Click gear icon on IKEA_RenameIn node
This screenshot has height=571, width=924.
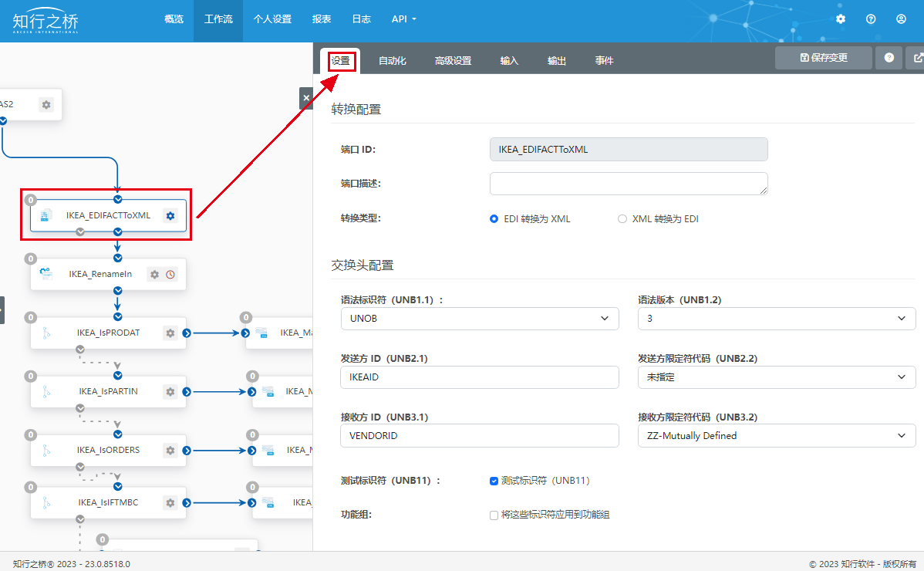pyautogui.click(x=154, y=274)
